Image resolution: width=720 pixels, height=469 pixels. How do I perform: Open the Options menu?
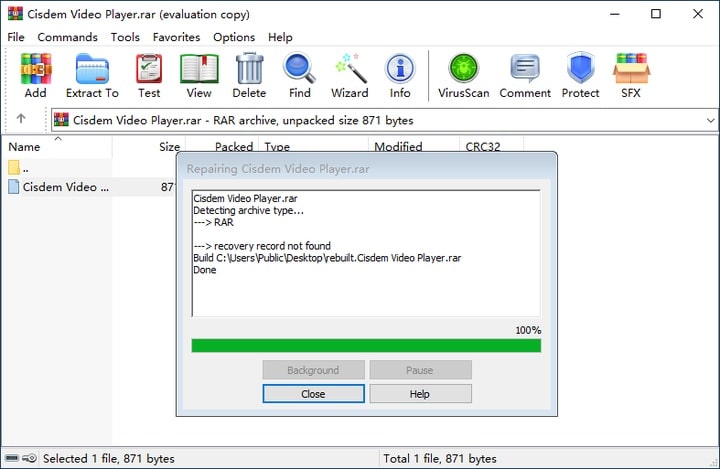tap(234, 37)
